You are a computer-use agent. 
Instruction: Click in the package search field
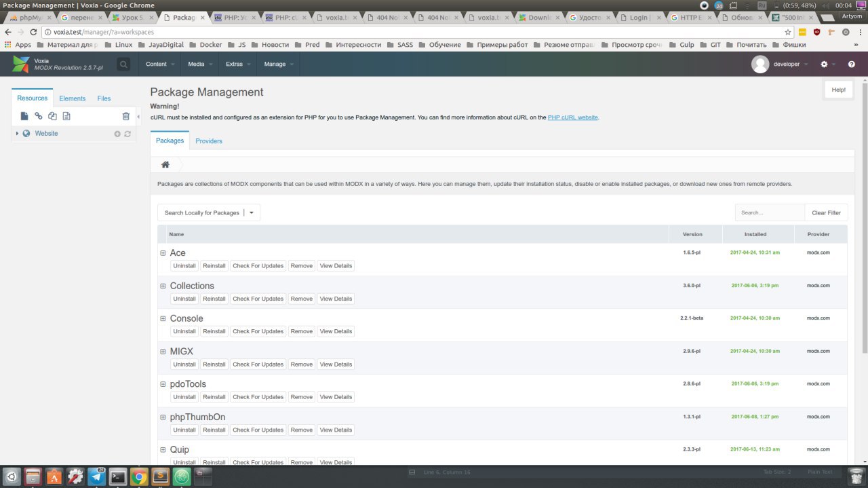click(770, 212)
